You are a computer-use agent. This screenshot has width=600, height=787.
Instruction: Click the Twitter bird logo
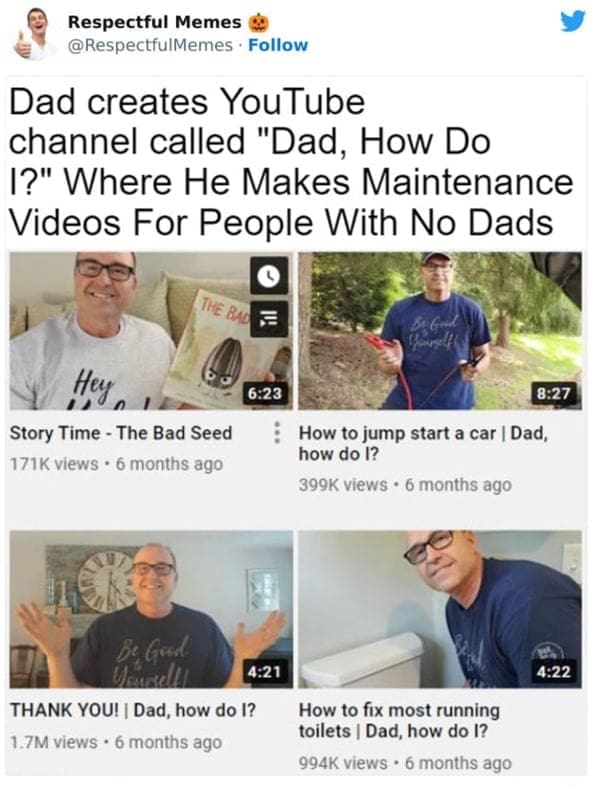pos(573,21)
